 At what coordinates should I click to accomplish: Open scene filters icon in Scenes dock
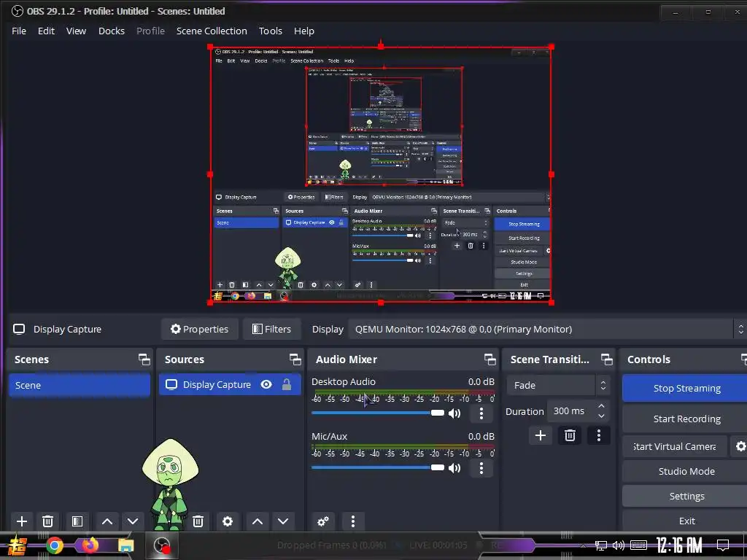coord(77,521)
